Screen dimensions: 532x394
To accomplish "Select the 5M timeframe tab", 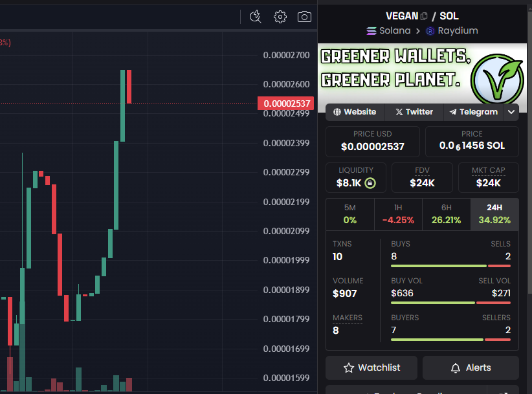I will tap(349, 214).
